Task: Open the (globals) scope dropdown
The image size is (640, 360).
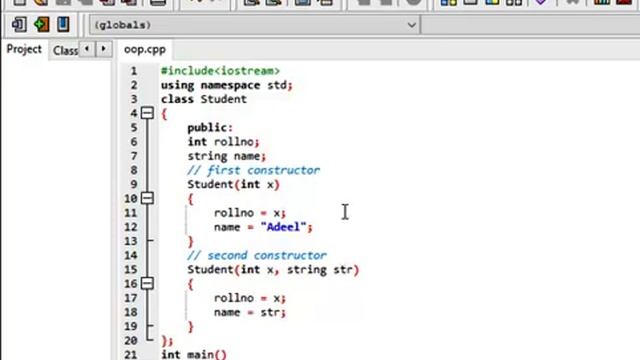Action: tap(255, 25)
